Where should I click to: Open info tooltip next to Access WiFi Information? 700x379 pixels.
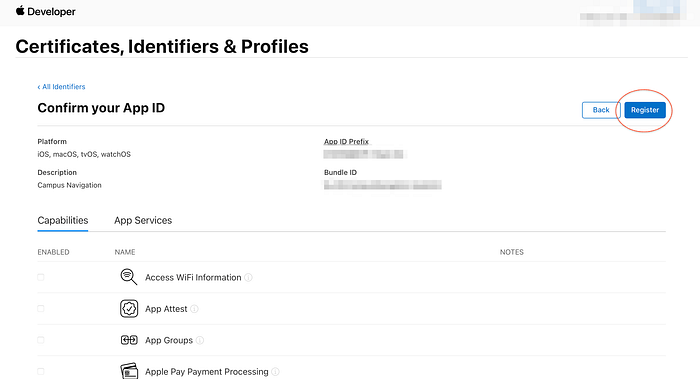249,278
